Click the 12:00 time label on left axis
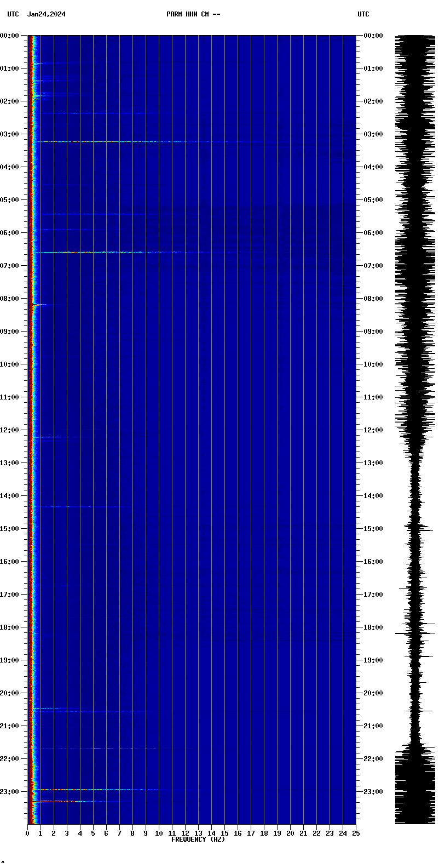Viewport: 439px width, 868px height. coord(9,430)
